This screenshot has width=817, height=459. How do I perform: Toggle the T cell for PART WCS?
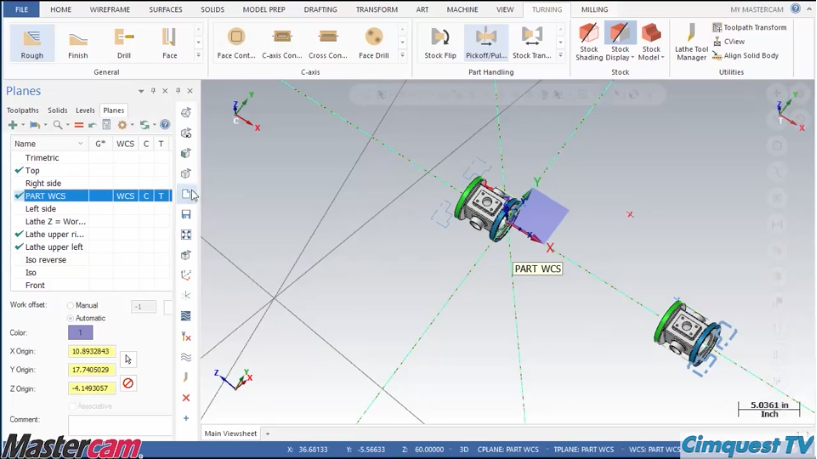(161, 196)
